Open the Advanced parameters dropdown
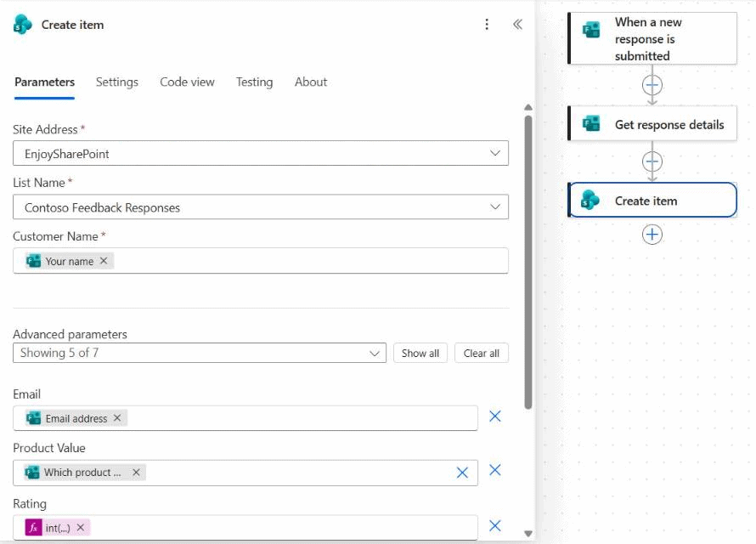Viewport: 756px width, 544px height. click(200, 353)
